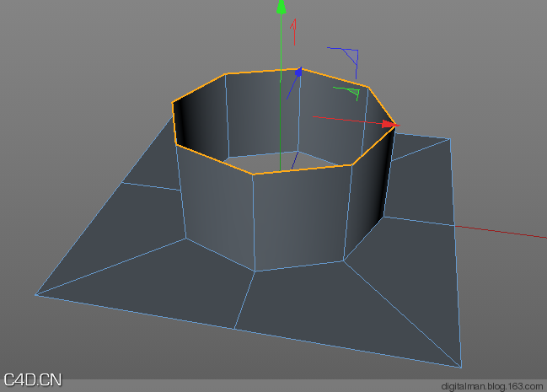Click the green Y-axis arrow tip

pos(282,8)
